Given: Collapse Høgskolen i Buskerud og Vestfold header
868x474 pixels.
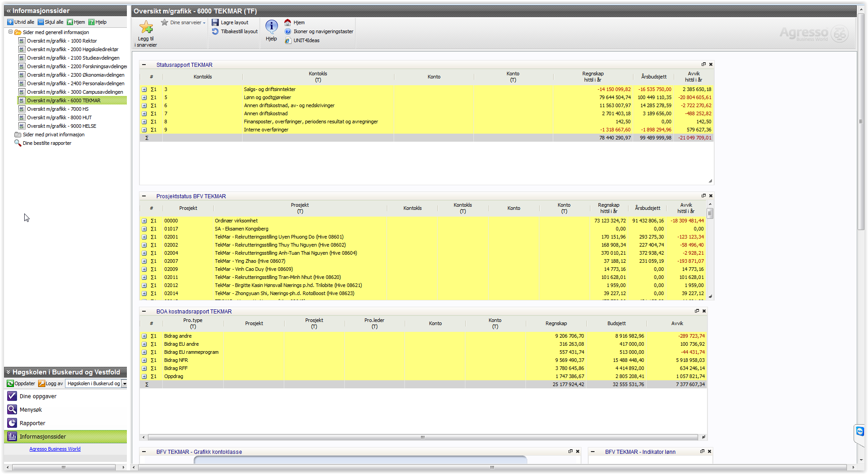Looking at the screenshot, I should pyautogui.click(x=8, y=372).
